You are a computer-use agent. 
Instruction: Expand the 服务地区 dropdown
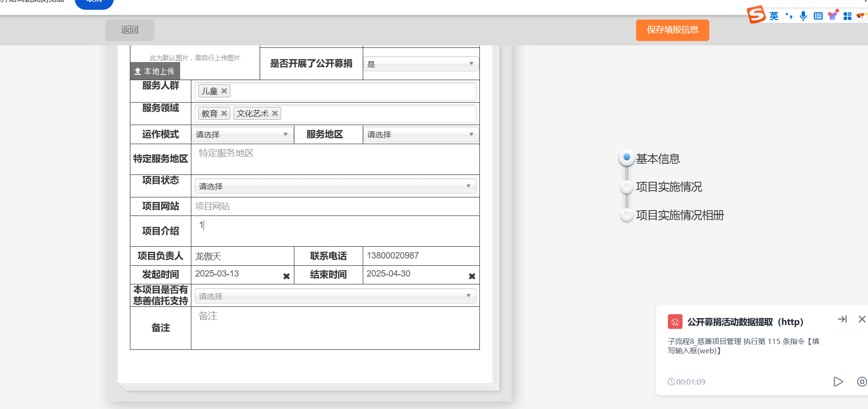[420, 134]
